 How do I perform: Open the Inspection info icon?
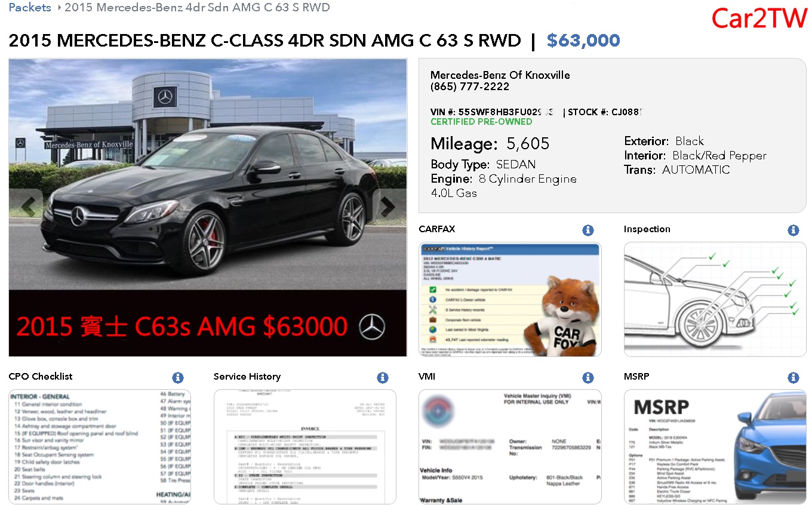click(x=793, y=230)
